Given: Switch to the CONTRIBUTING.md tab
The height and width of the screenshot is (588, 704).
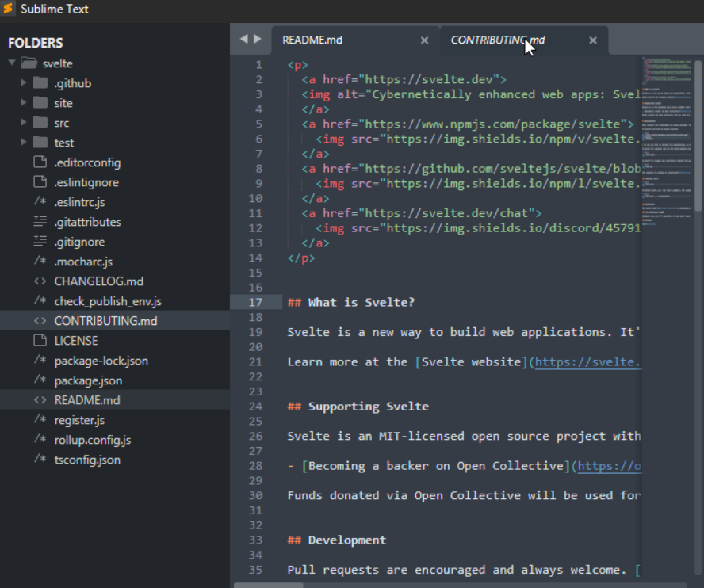Looking at the screenshot, I should click(x=524, y=40).
